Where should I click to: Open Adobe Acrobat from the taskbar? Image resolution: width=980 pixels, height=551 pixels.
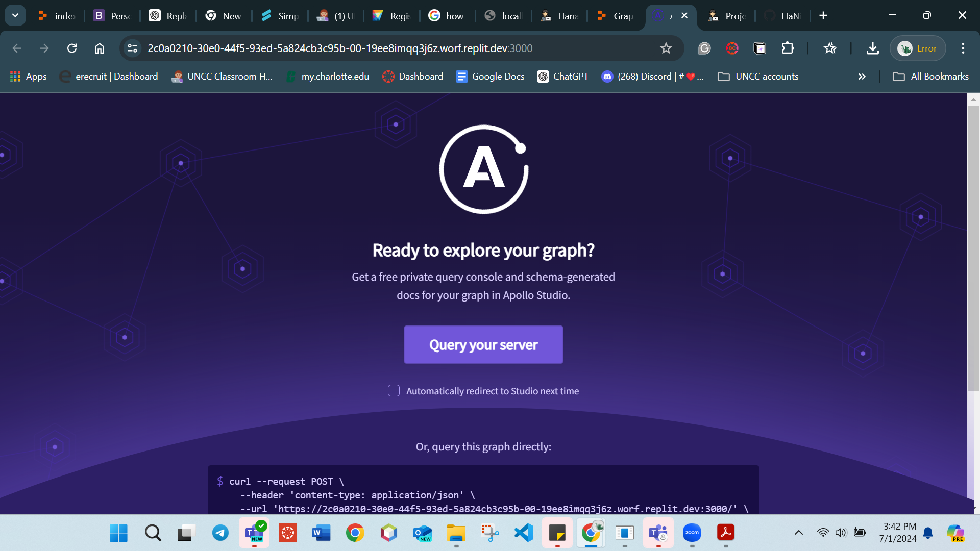tap(726, 533)
